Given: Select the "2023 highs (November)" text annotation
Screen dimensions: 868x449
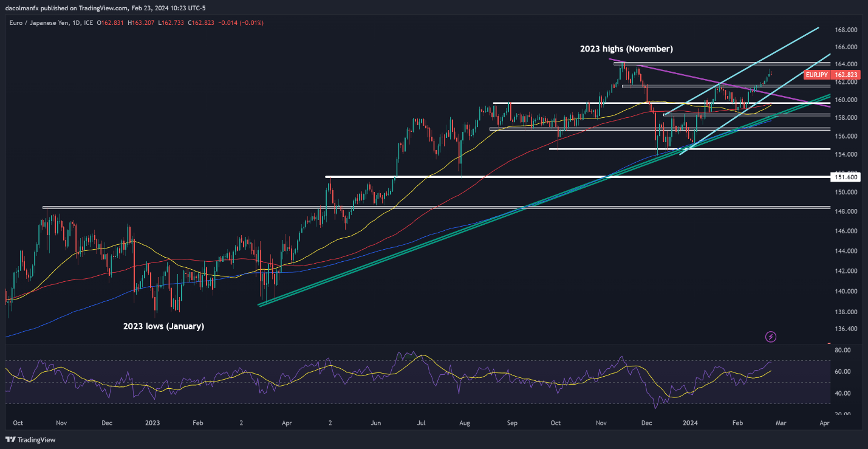Looking at the screenshot, I should click(626, 49).
